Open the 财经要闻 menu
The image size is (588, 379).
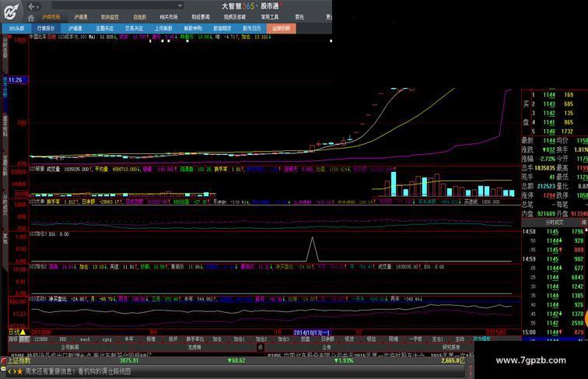[201, 17]
